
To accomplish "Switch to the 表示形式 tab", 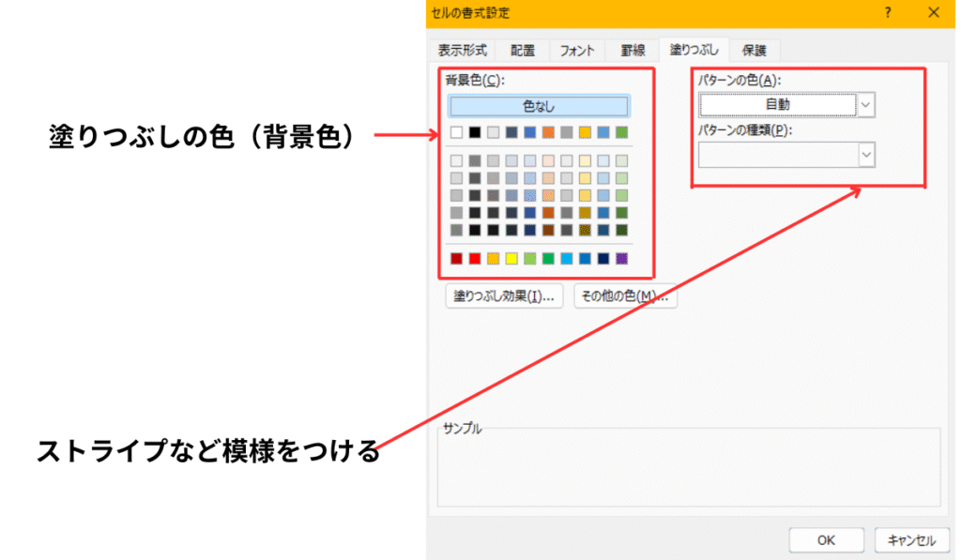I will point(465,51).
